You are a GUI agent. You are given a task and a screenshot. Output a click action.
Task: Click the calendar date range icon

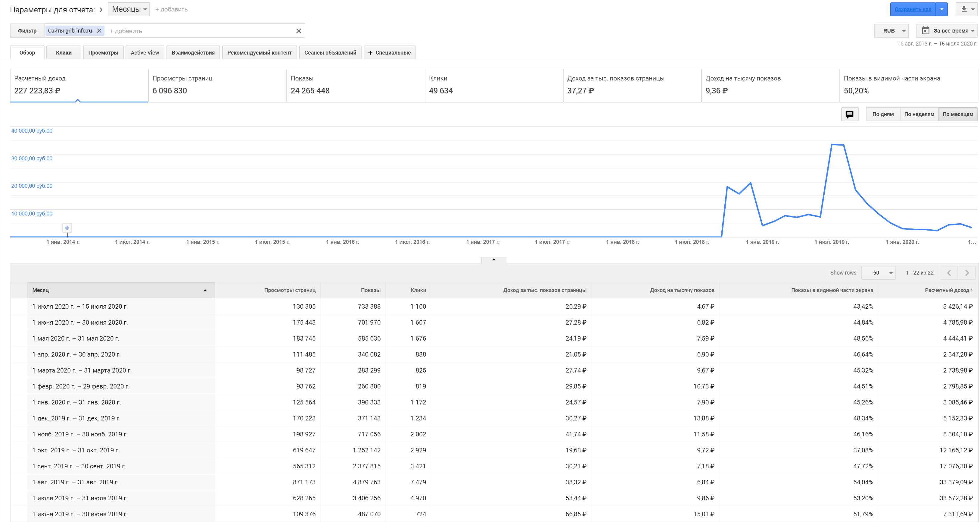point(926,31)
